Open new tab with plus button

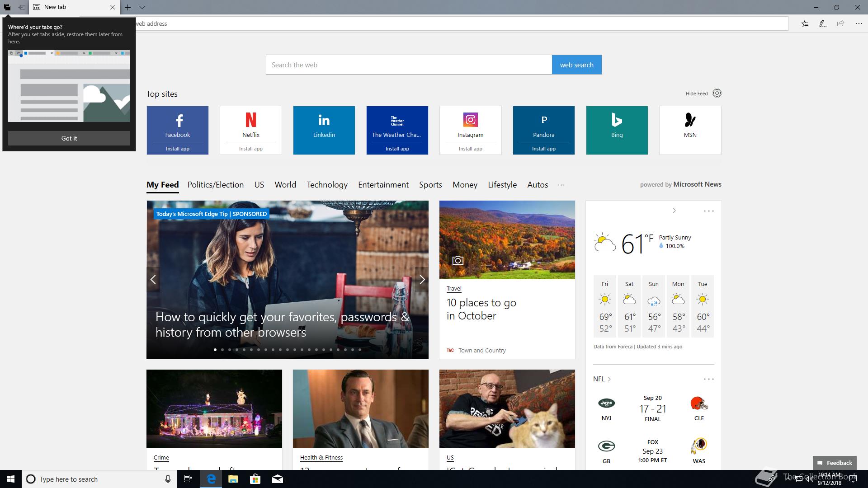(x=128, y=7)
